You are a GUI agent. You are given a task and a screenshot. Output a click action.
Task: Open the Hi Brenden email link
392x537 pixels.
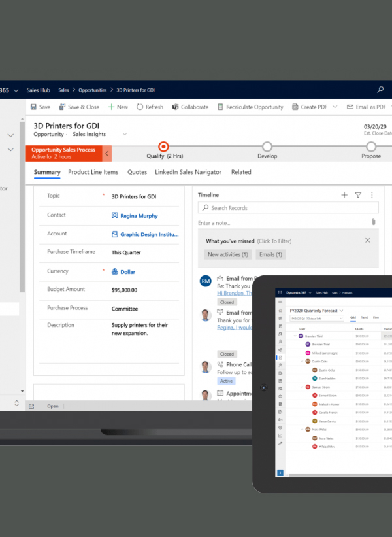235,293
